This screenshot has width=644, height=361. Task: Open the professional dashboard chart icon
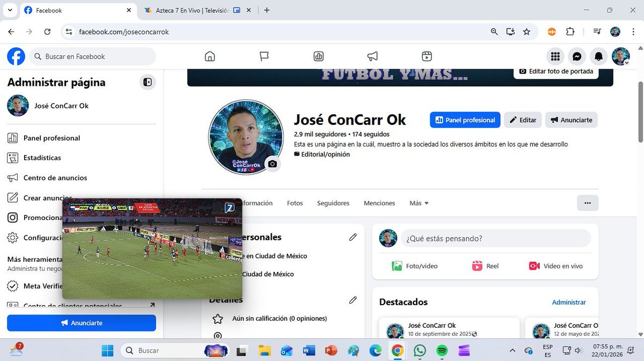[x=318, y=56]
